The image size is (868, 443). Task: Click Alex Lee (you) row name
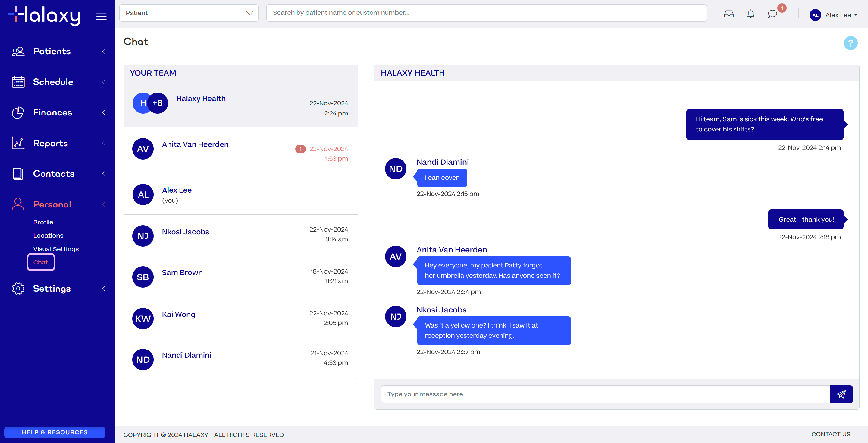click(x=177, y=190)
